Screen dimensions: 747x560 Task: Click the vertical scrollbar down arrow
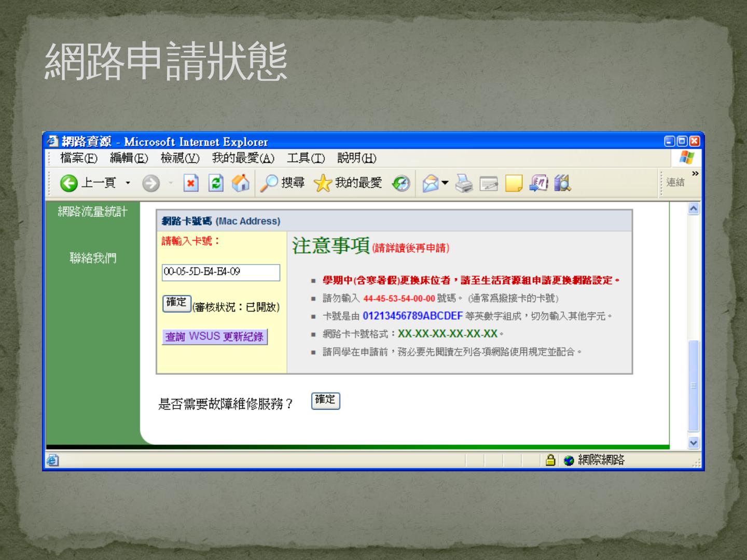tap(694, 443)
